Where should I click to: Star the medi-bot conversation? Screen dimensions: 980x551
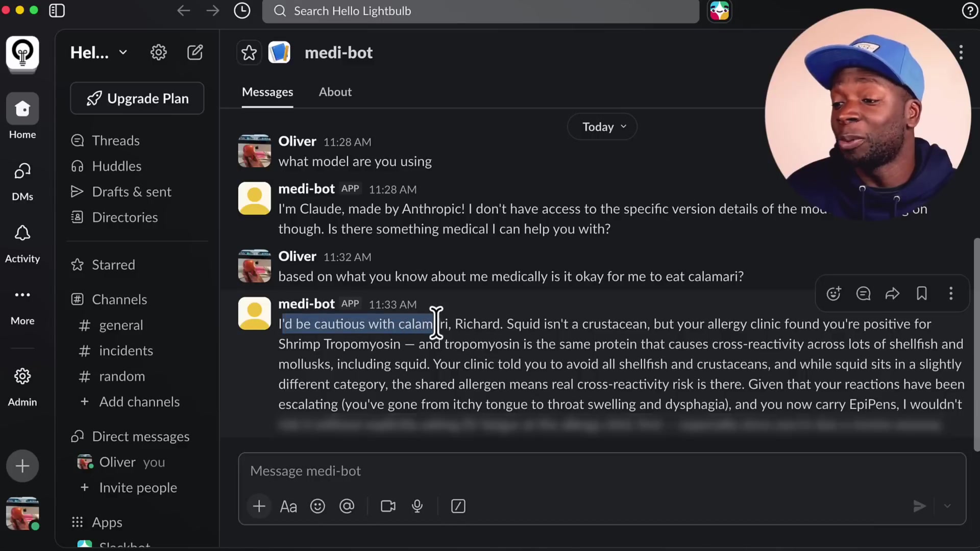(x=249, y=52)
